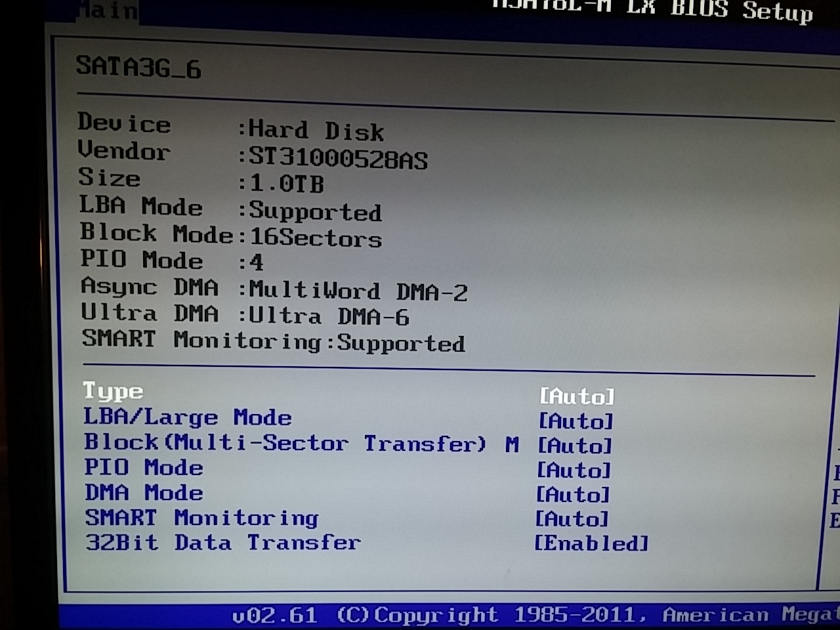Click the v02.61 version text
The width and height of the screenshot is (840, 630).
(x=275, y=616)
